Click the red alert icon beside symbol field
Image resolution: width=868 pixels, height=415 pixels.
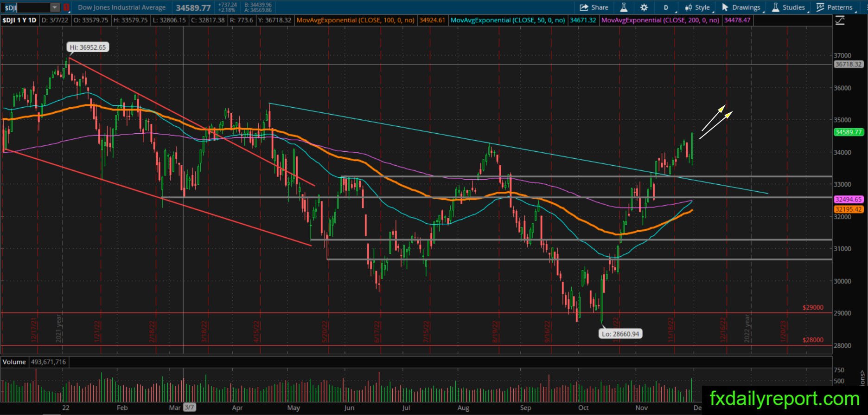point(66,7)
